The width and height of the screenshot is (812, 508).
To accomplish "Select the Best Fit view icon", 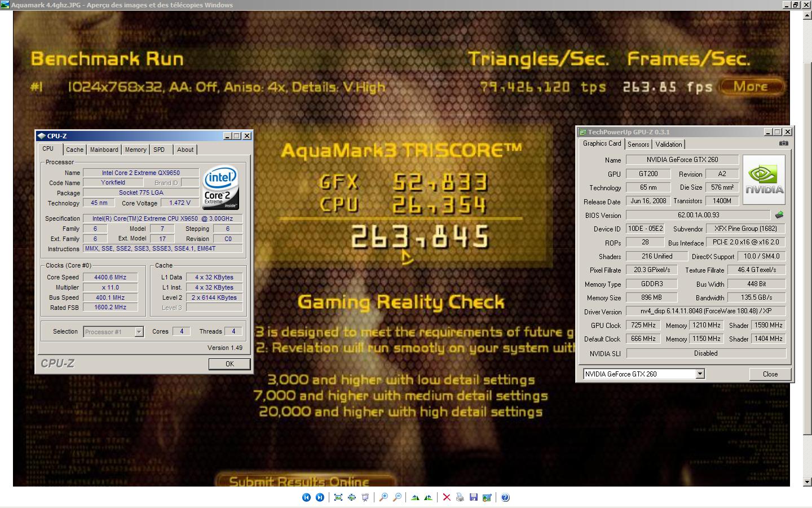I will pyautogui.click(x=338, y=497).
